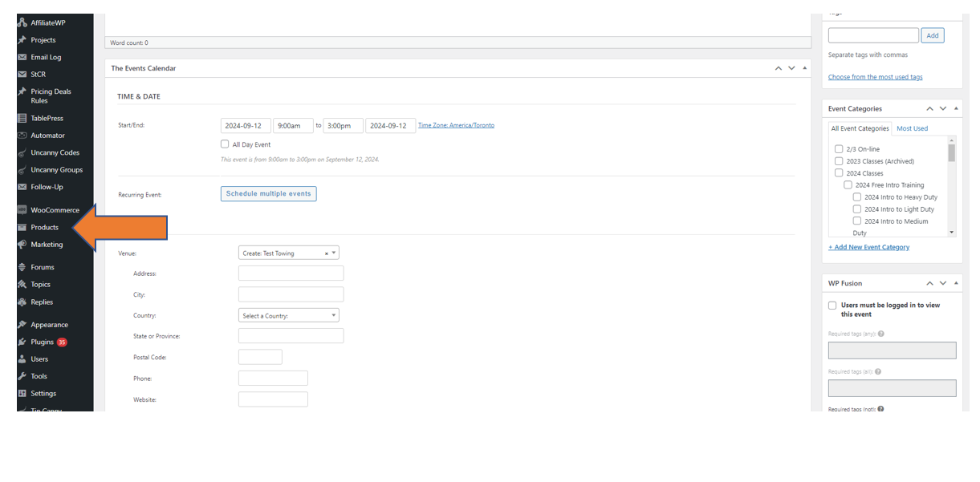Select the All Event Categories tab
The width and height of the screenshot is (980, 482).
coord(860,128)
